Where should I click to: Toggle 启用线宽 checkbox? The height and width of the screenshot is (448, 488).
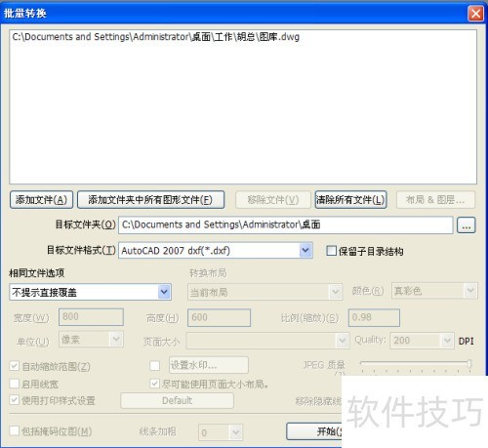[x=15, y=384]
